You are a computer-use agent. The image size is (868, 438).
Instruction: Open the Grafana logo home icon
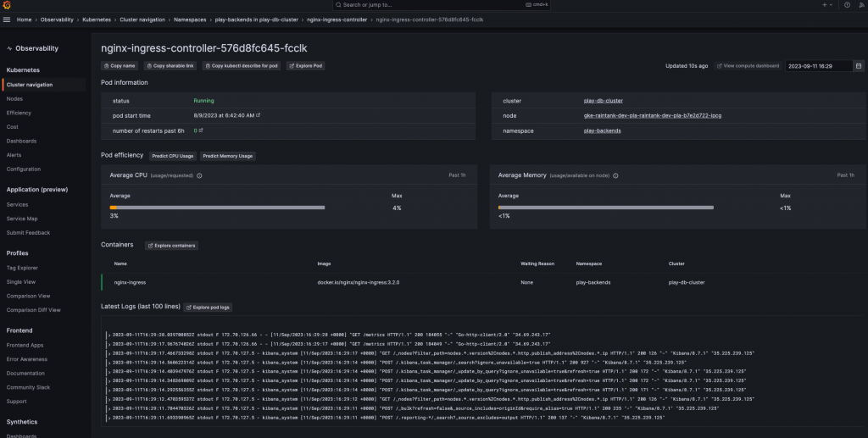pyautogui.click(x=7, y=5)
